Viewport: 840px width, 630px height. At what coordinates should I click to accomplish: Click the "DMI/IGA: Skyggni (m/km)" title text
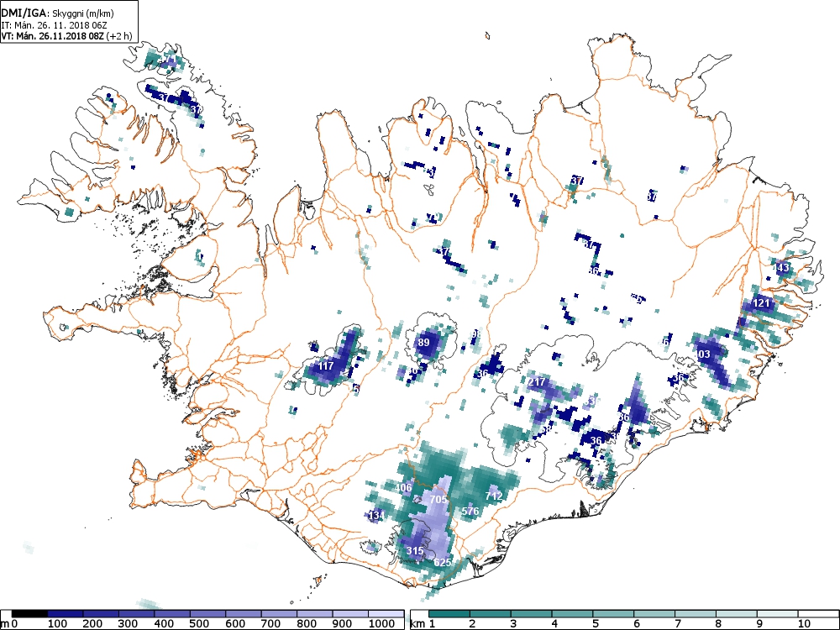coord(57,13)
